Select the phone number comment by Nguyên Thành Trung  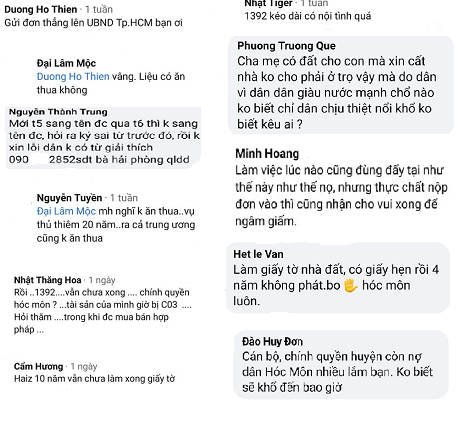click(x=104, y=138)
